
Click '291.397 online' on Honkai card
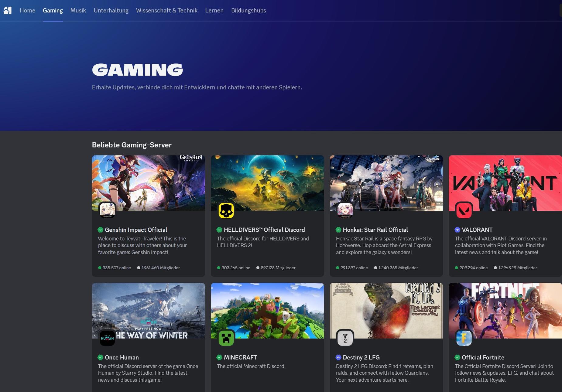click(x=352, y=268)
